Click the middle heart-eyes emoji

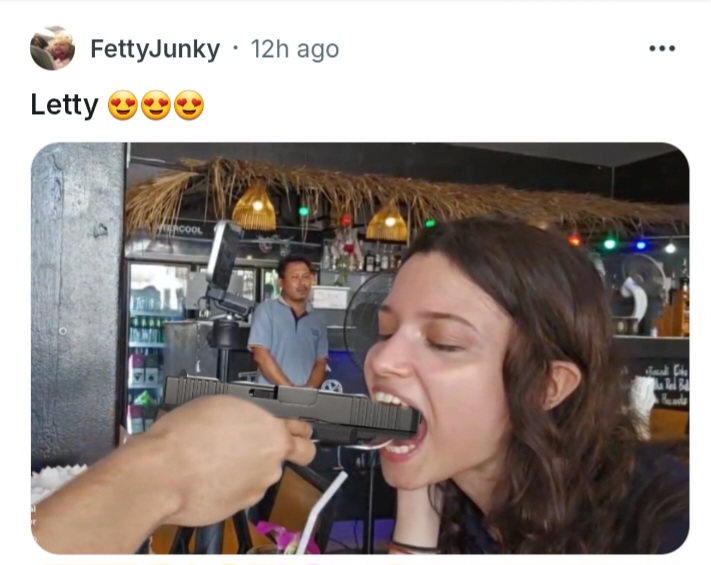156,105
